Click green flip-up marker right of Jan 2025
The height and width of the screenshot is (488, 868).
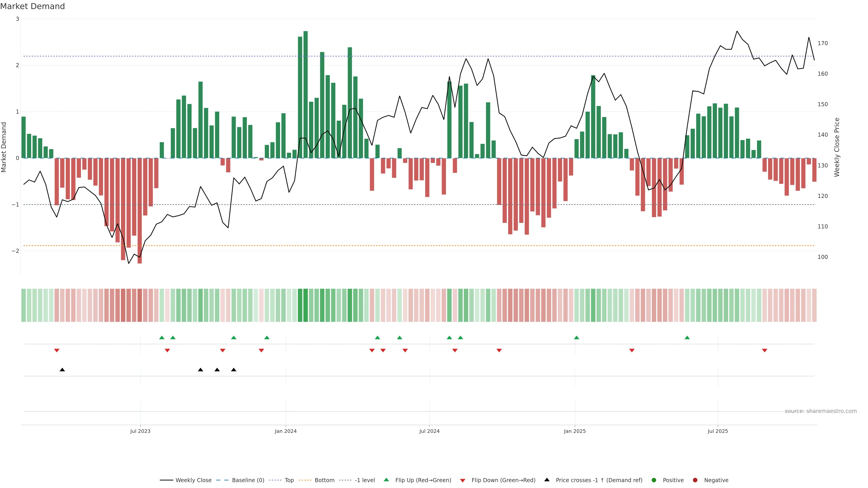577,338
